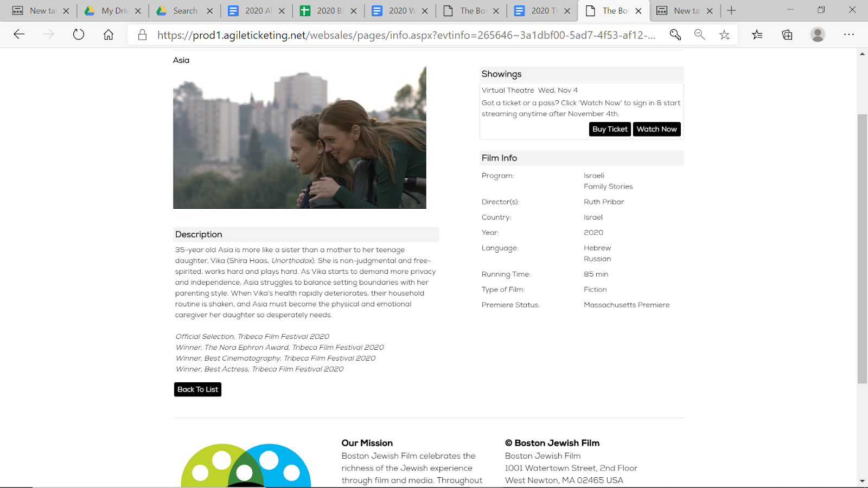Close the Search tab
The image size is (868, 488).
pyautogui.click(x=210, y=11)
